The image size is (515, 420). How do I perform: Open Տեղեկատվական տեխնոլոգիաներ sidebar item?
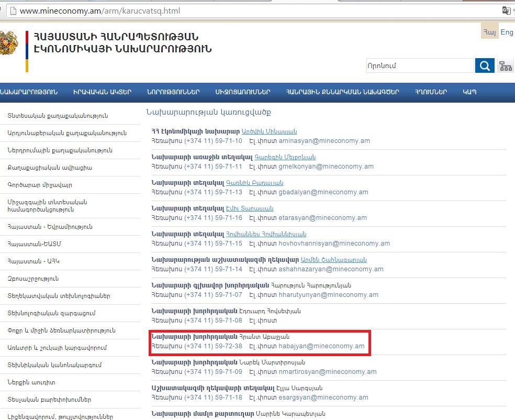click(59, 296)
